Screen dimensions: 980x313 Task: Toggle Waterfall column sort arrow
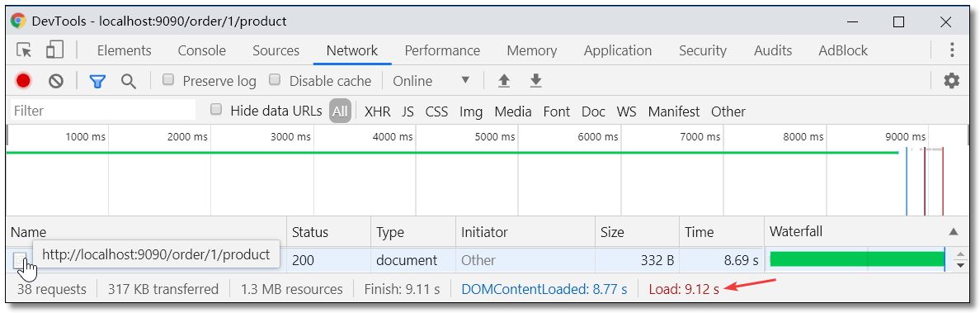953,231
